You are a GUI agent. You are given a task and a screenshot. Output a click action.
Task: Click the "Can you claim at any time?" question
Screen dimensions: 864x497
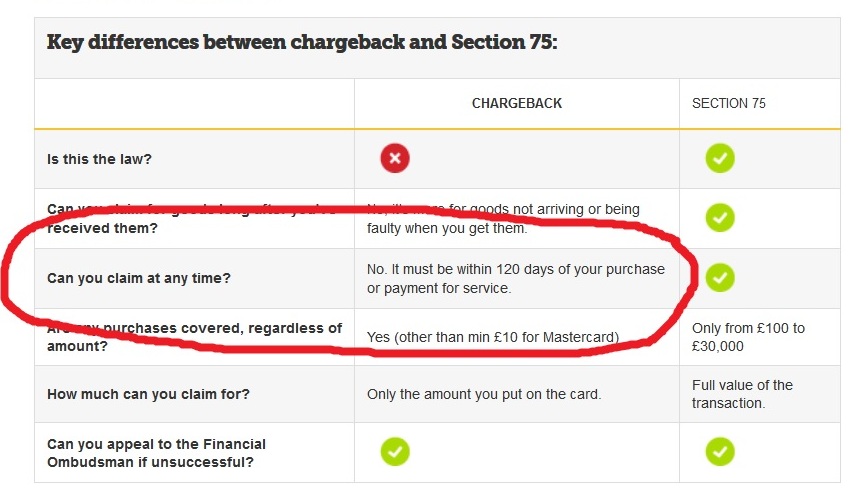[139, 277]
